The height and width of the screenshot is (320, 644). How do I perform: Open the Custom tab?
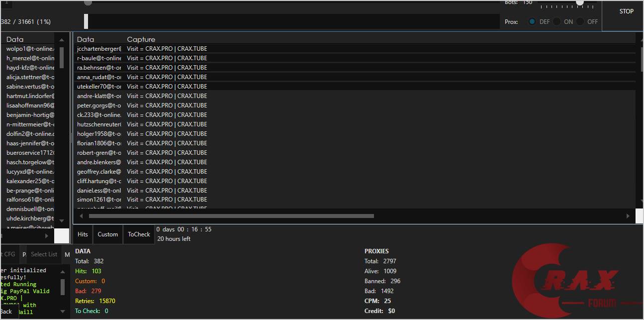click(108, 234)
